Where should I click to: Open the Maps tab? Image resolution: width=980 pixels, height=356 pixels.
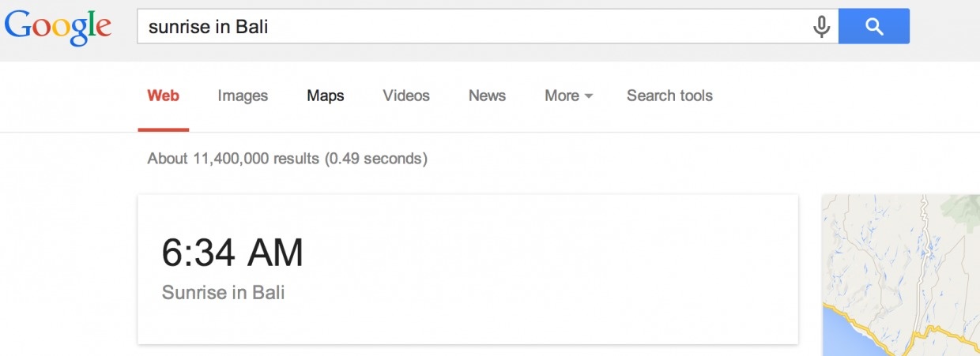point(326,96)
